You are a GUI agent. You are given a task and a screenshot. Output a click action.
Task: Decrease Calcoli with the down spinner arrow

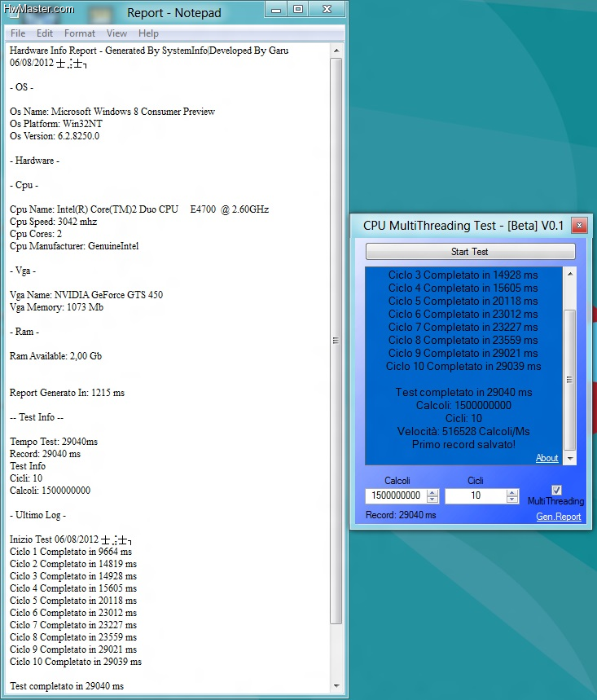(432, 499)
